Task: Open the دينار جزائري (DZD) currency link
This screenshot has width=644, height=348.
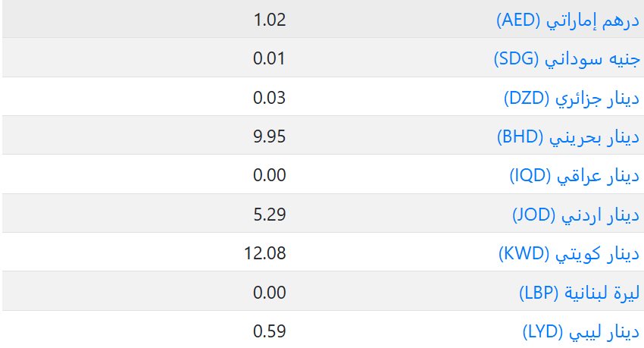Action: [x=572, y=99]
